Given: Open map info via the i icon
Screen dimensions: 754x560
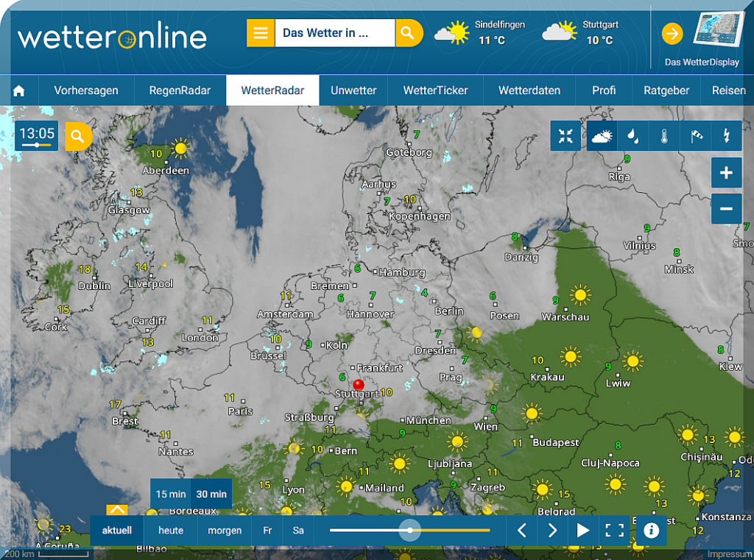Looking at the screenshot, I should click(651, 530).
